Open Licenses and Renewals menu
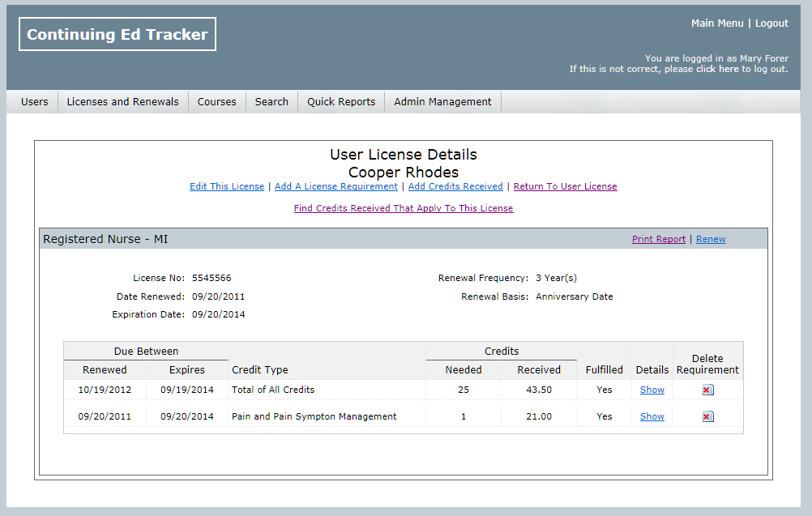812x516 pixels. click(122, 101)
